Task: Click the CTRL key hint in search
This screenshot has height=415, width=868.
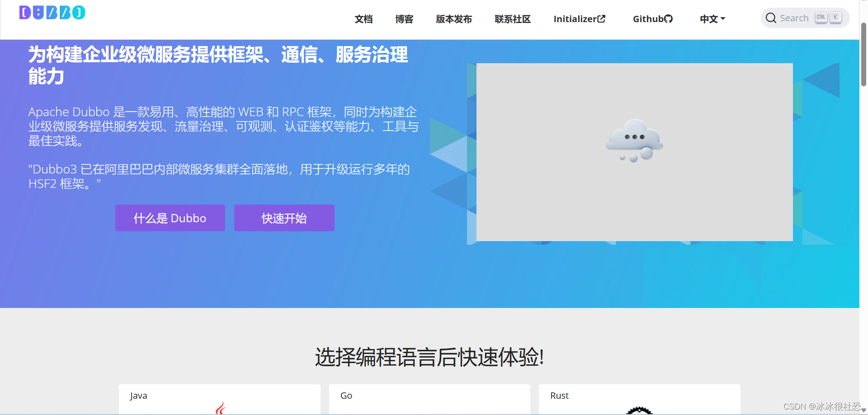Action: click(821, 18)
